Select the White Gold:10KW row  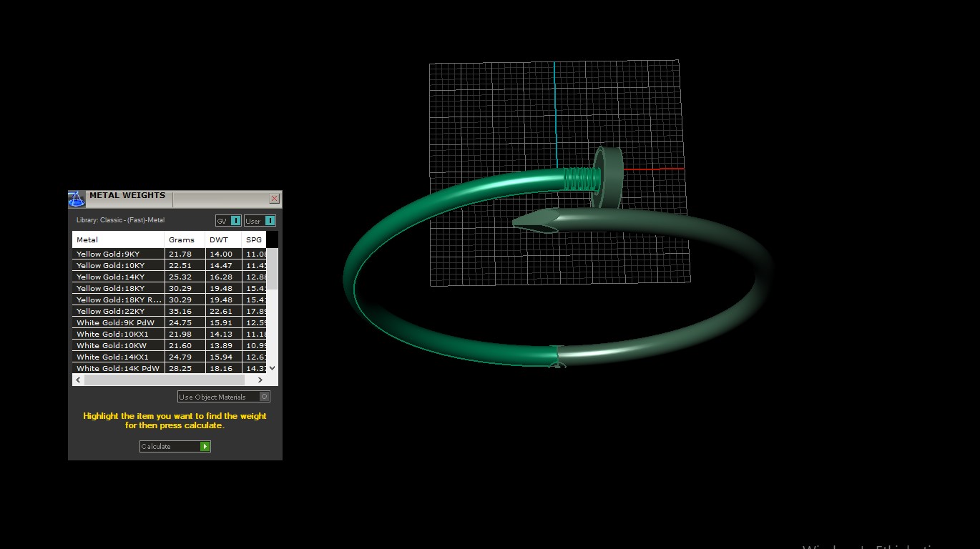point(170,345)
